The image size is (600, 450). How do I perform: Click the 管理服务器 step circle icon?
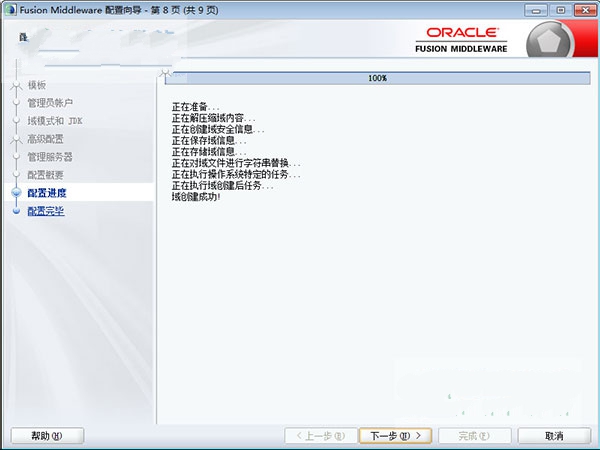(16, 157)
